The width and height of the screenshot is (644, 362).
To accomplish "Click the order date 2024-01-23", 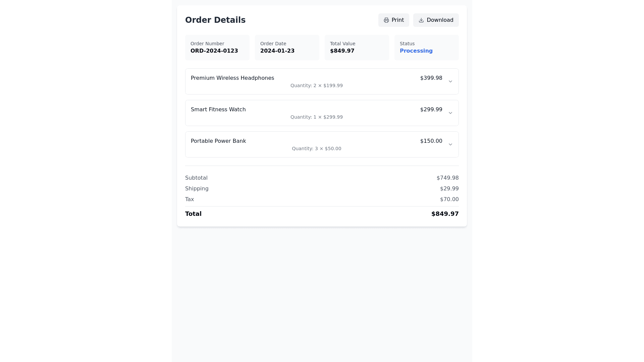I will coord(277,51).
